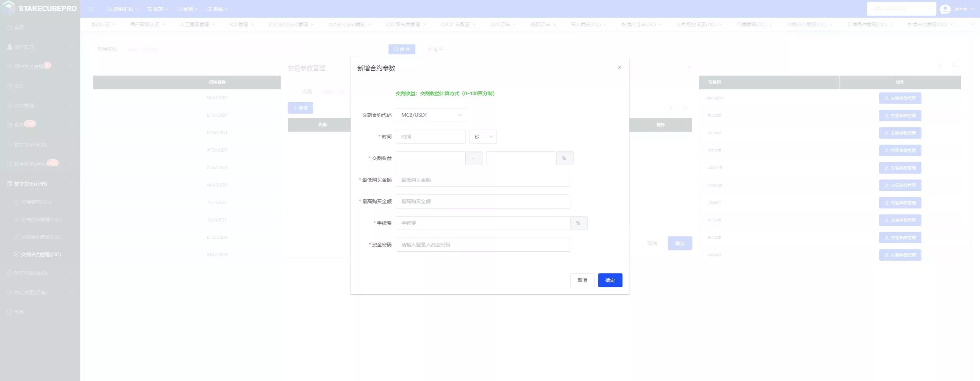The image size is (980, 381).
Task: Open the tab list overflow chevron
Action: click(x=973, y=24)
